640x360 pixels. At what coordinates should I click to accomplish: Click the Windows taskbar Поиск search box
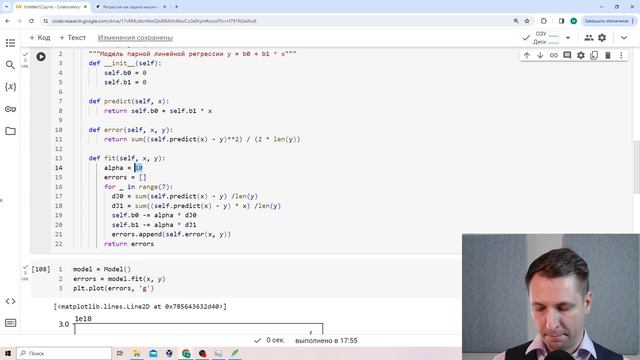click(64, 353)
